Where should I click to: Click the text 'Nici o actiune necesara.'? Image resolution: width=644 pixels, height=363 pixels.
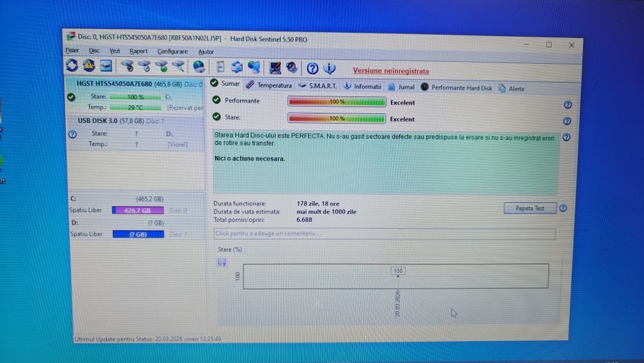pyautogui.click(x=250, y=158)
